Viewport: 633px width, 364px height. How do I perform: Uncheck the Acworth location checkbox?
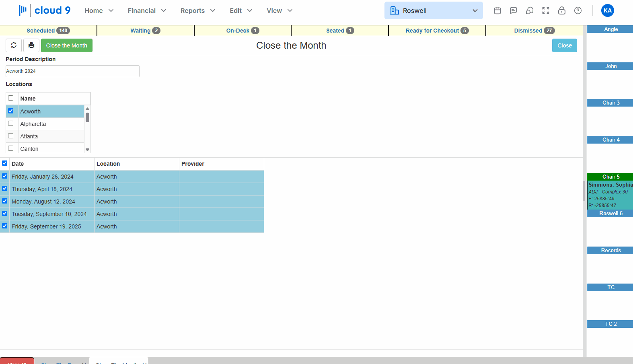click(x=11, y=111)
